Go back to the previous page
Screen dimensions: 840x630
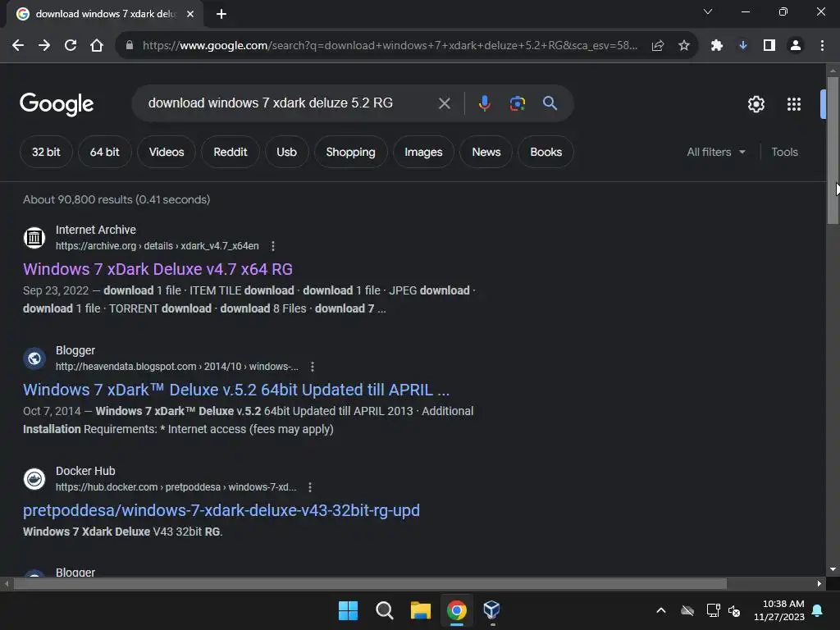coord(18,46)
